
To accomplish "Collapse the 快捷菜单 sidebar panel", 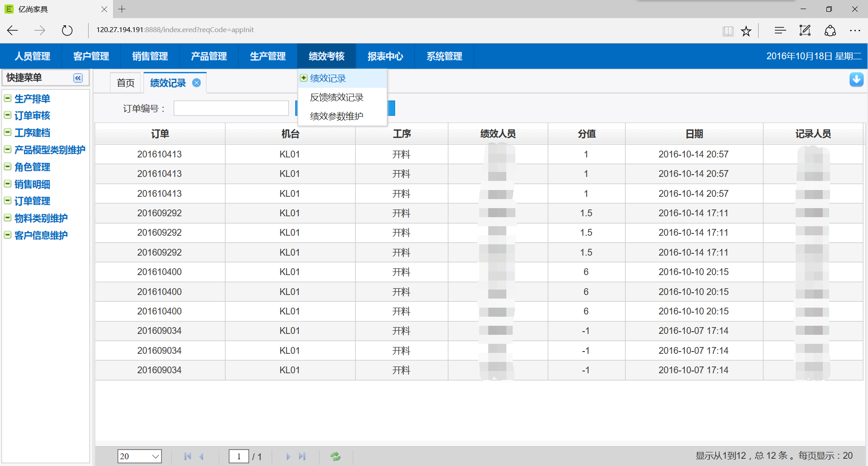I will pos(78,78).
